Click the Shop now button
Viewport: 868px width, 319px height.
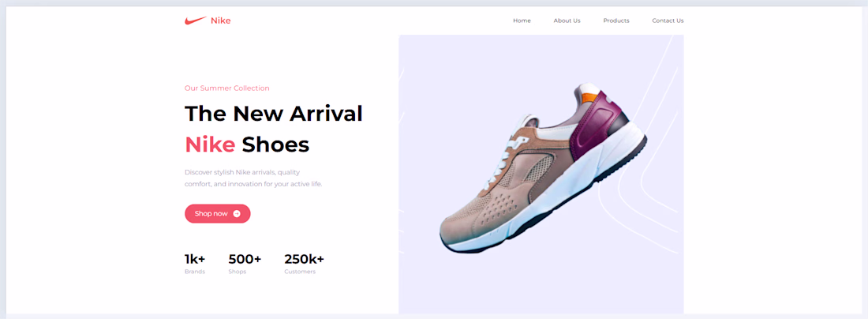point(218,214)
